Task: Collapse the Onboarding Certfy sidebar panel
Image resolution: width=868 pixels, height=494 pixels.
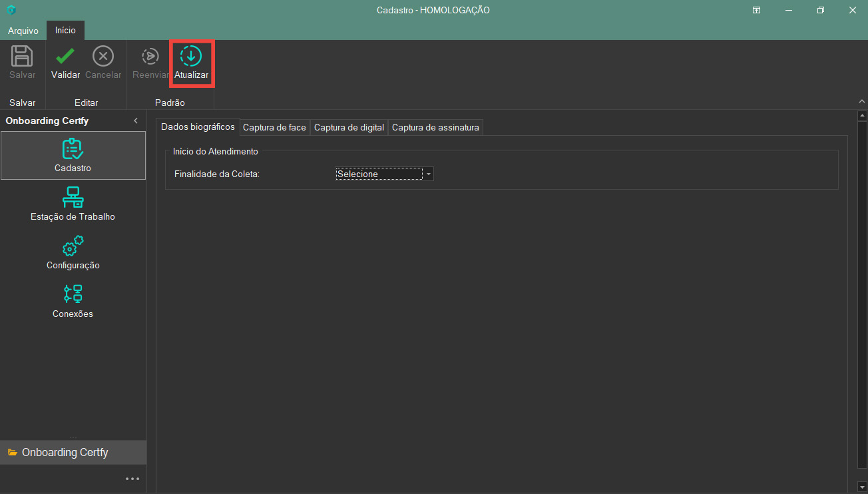Action: (136, 121)
